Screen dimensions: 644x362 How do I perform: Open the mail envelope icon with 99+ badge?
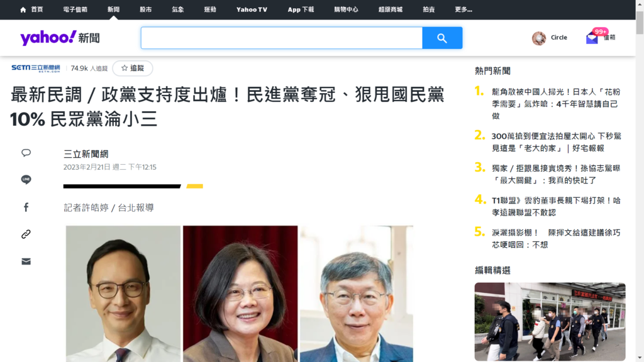tap(592, 38)
